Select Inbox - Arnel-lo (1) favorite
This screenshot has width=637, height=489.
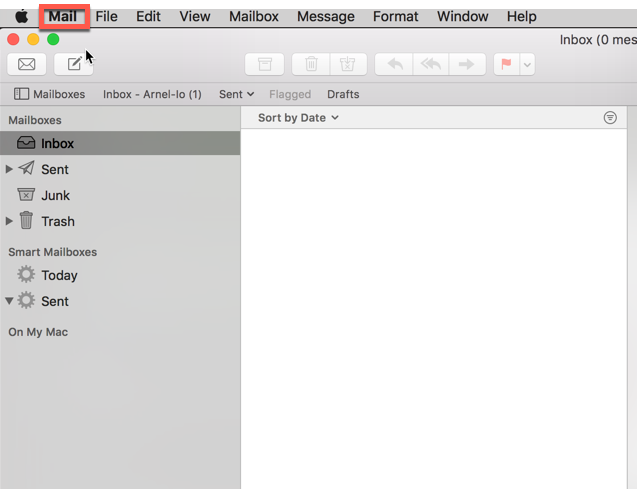(152, 94)
